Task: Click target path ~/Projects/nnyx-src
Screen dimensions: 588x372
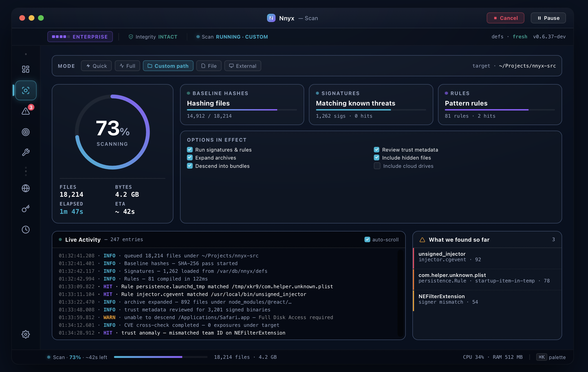Action: [527, 66]
